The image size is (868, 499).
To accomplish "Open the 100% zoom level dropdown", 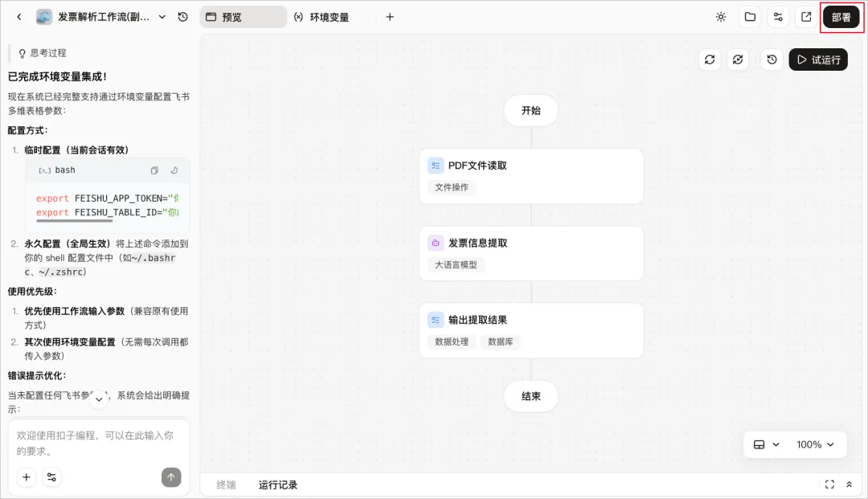I will (816, 445).
